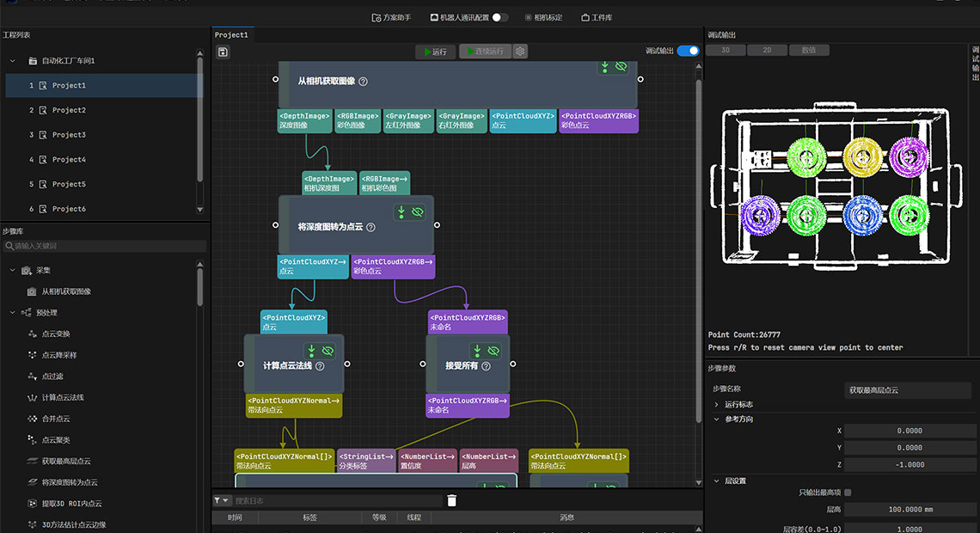Expand the 运行标志 parameter section

click(x=716, y=404)
